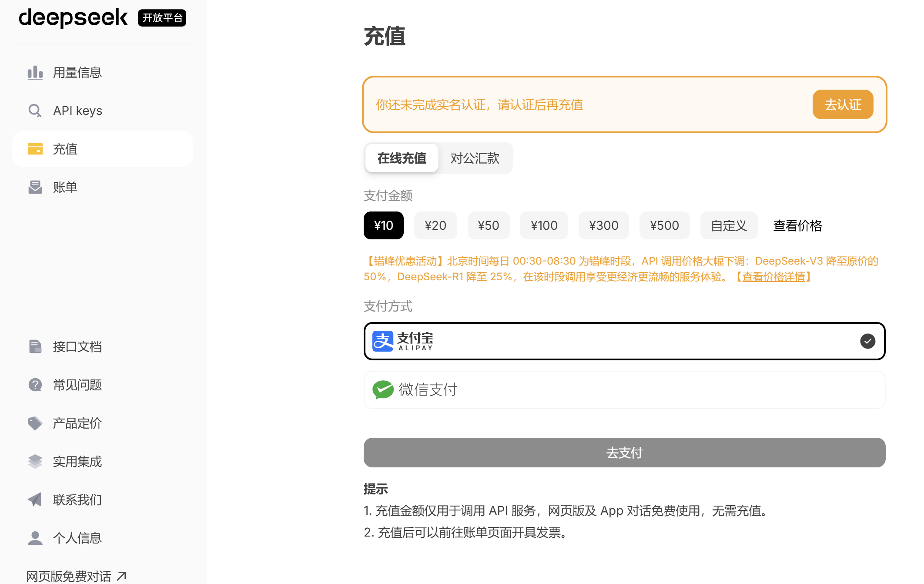Click the FAQ question-mark icon
Image resolution: width=924 pixels, height=584 pixels.
point(35,385)
